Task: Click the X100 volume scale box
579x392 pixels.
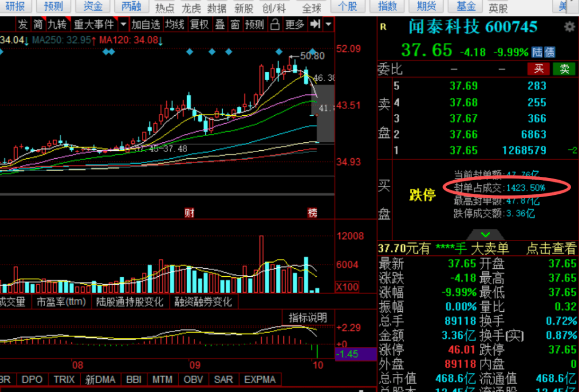Action: [347, 286]
